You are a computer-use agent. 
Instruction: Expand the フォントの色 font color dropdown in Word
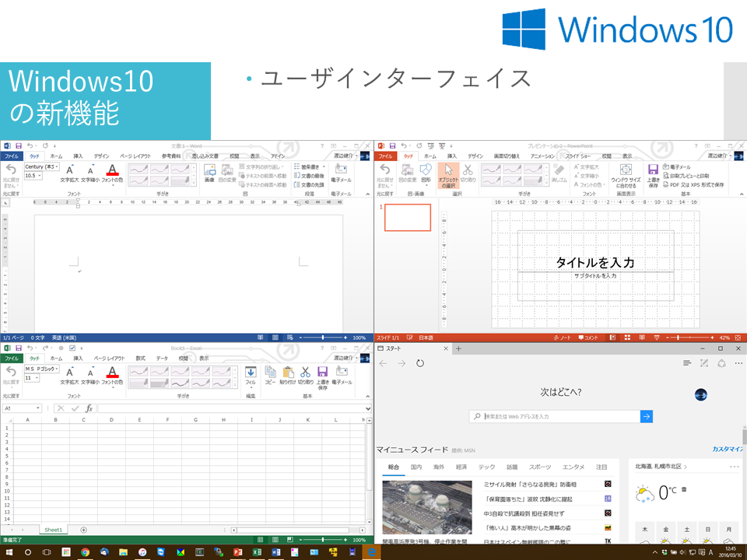point(112,186)
